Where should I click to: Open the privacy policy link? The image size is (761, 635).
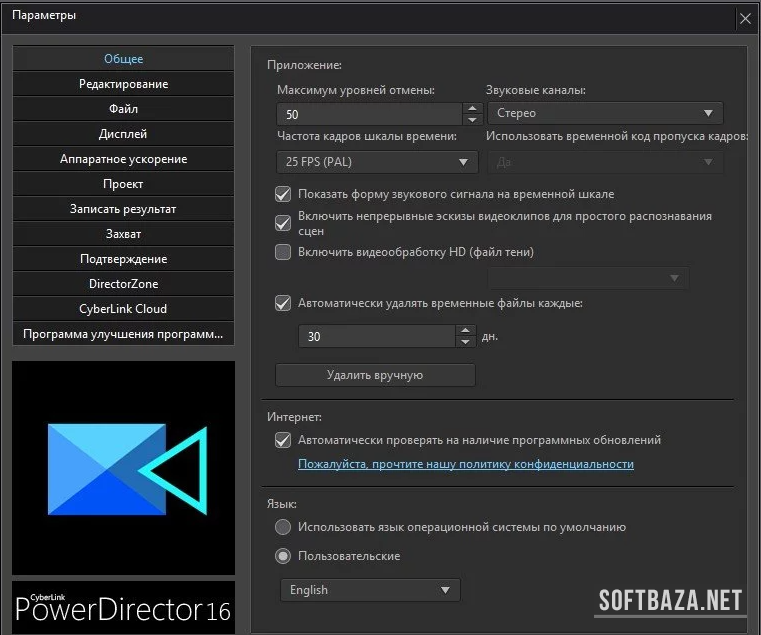click(465, 464)
